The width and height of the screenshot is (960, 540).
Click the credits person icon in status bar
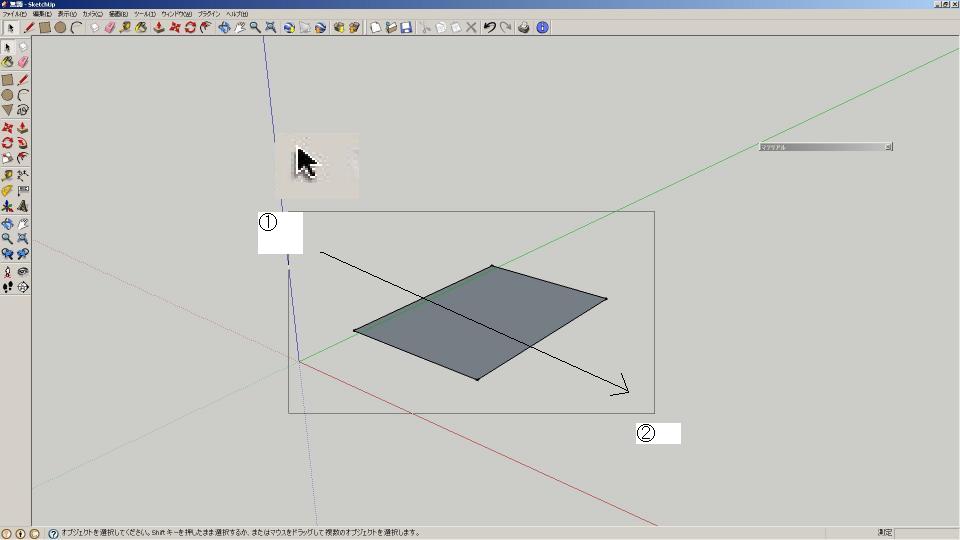point(21,534)
